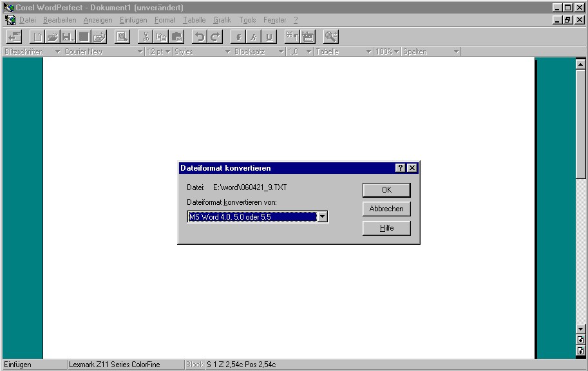Viewport: 588px width, 371px height.
Task: Click the vertical scrollbar down arrow
Action: [x=580, y=329]
